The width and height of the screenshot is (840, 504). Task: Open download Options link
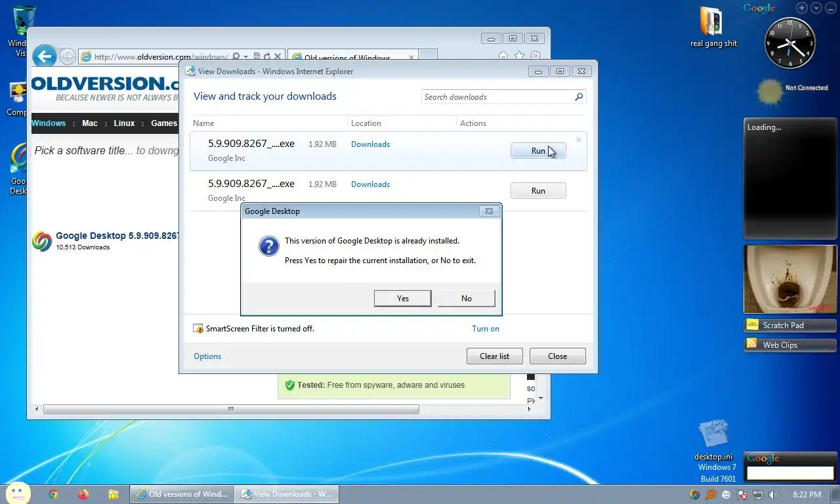pos(207,356)
